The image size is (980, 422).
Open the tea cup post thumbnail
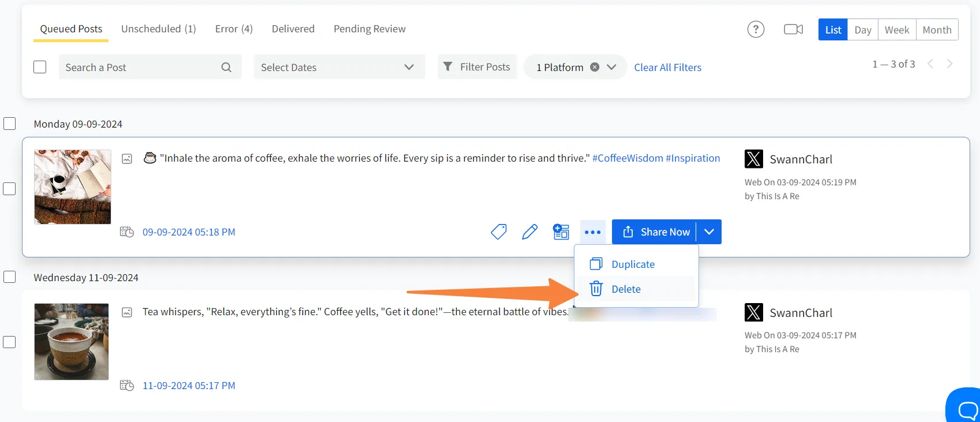point(72,342)
